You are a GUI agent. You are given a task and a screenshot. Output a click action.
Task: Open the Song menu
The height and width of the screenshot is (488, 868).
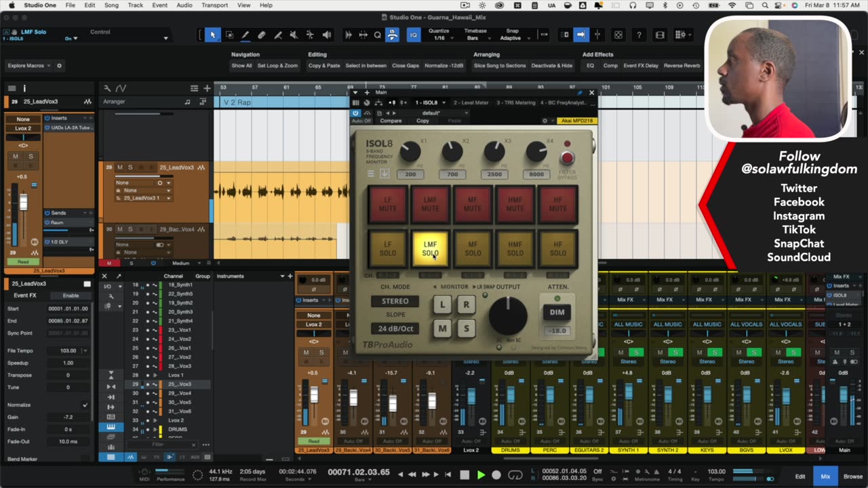(x=111, y=5)
